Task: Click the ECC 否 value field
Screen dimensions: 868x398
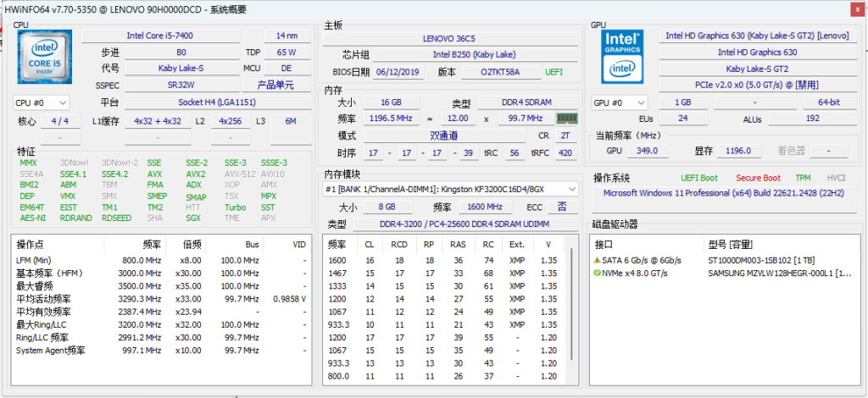Action: (563, 207)
